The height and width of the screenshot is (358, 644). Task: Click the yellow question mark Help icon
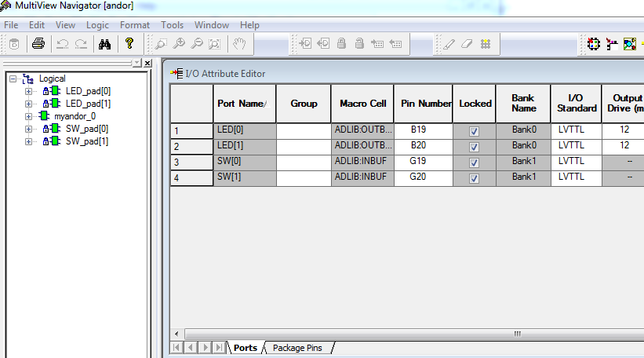(x=129, y=44)
